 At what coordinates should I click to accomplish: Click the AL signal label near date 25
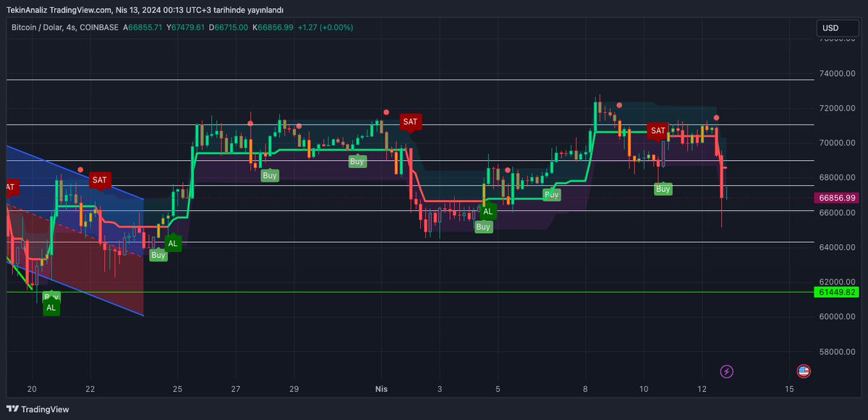pos(173,244)
